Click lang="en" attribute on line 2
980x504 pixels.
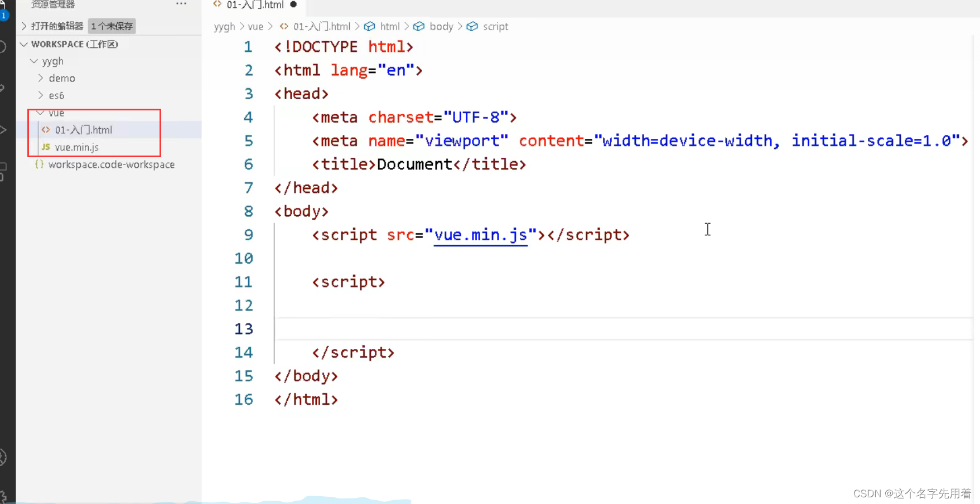coord(372,71)
